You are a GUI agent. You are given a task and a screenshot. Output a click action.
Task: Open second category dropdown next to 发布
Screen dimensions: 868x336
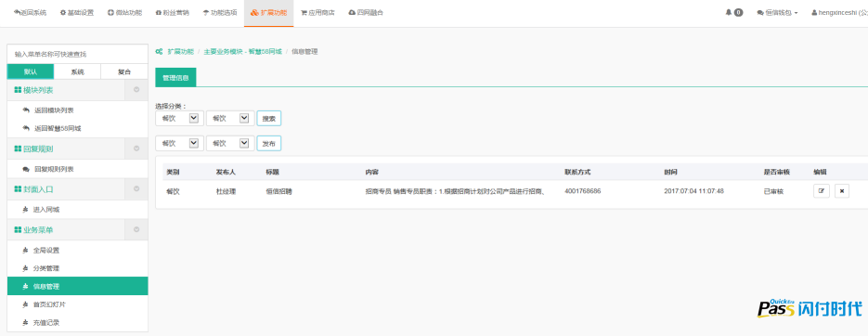point(229,143)
